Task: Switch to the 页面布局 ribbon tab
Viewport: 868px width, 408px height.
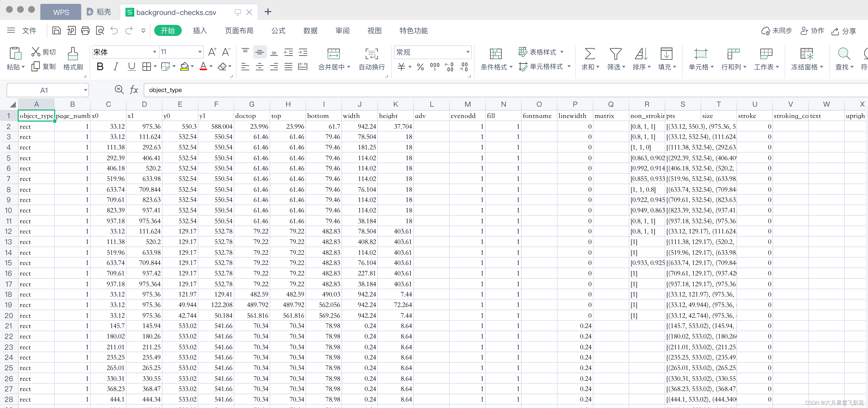Action: tap(239, 31)
